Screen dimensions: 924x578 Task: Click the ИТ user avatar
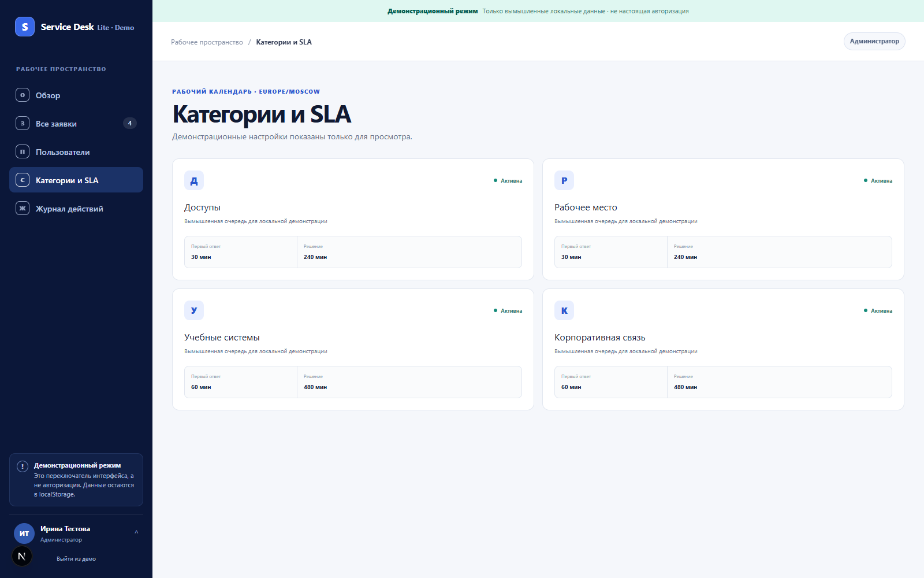pyautogui.click(x=24, y=533)
